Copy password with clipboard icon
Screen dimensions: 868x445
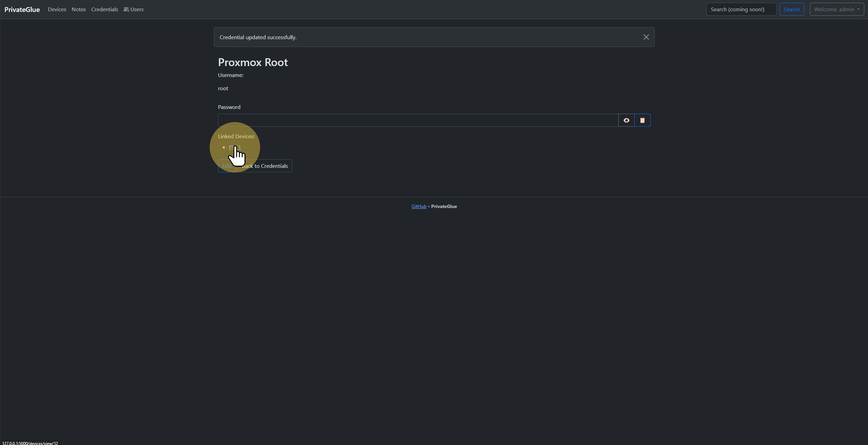[x=642, y=120]
